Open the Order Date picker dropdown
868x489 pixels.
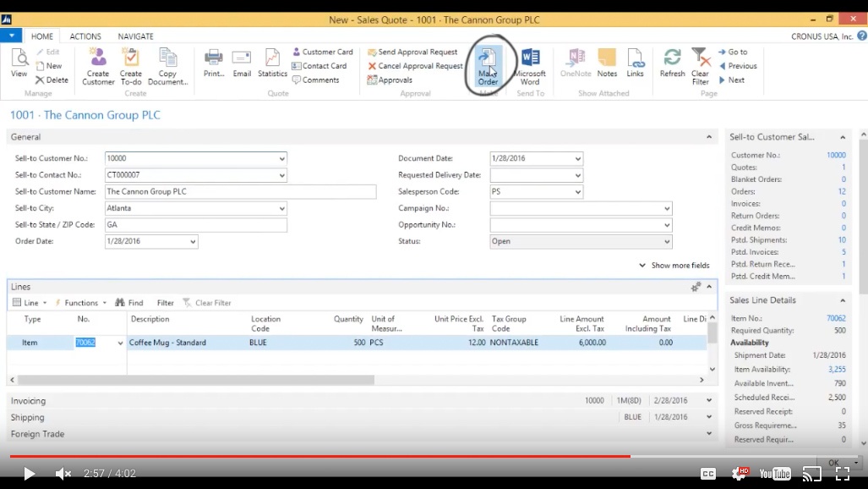(193, 242)
